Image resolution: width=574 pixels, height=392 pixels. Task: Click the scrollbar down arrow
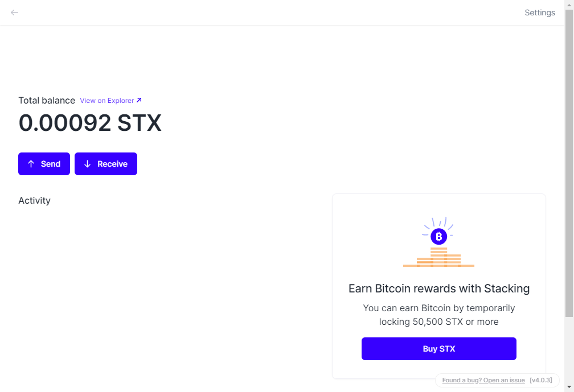tap(569, 387)
